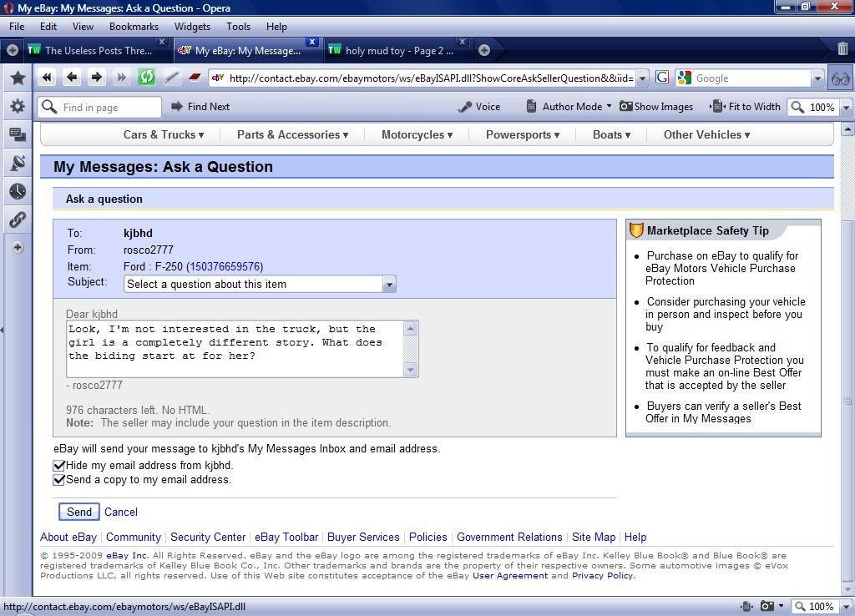Click the Rewind navigation button
Screen dimensions: 855x616
pyautogui.click(x=47, y=78)
